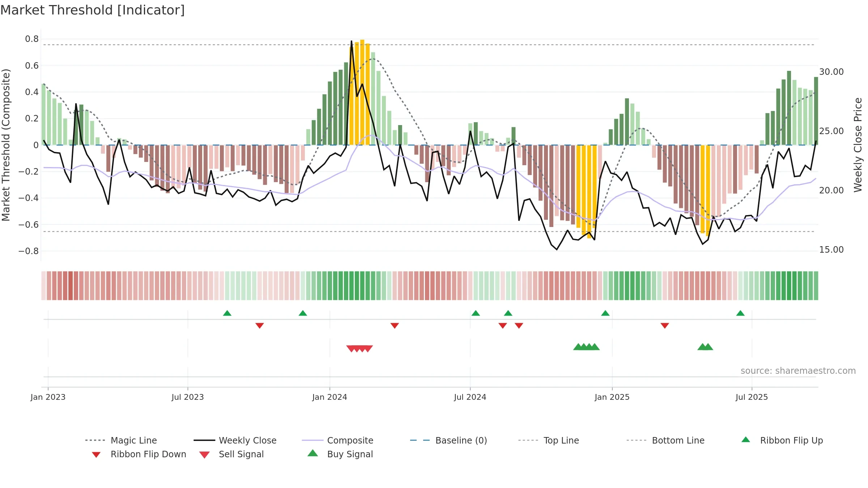Viewport: 868px width, 488px height.
Task: Click the 15.00 price axis label
Action: [831, 250]
